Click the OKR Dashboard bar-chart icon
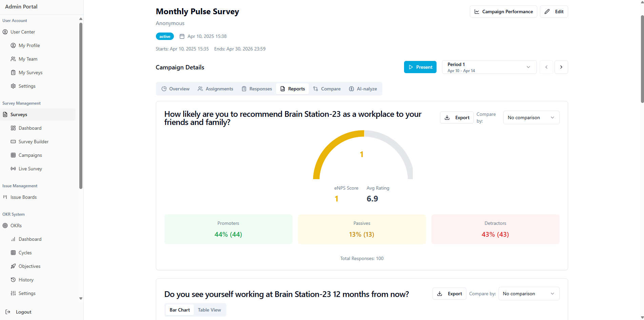The image size is (644, 320). (13, 239)
